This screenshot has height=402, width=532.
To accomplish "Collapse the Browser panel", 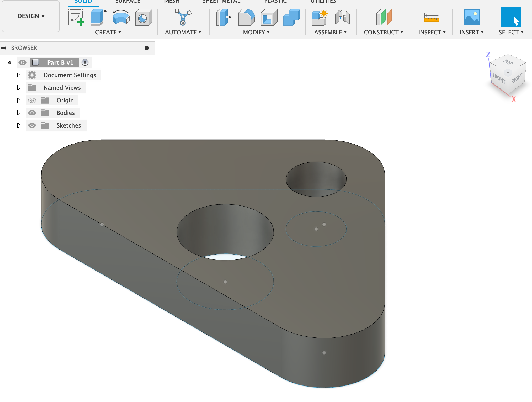I will coord(3,48).
